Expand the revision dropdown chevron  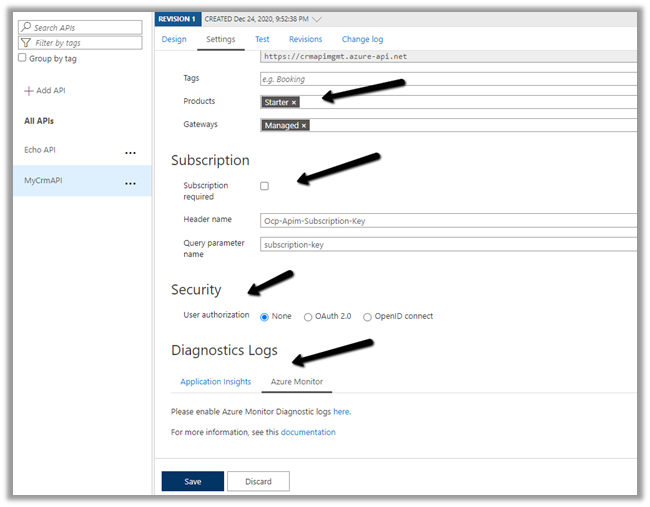click(x=317, y=19)
